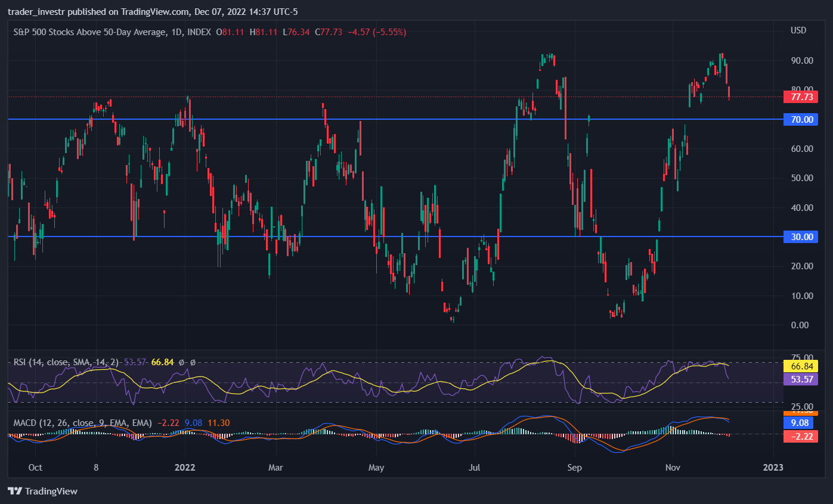Image resolution: width=833 pixels, height=504 pixels.
Task: Click the 90.00 price axis label
Action: click(802, 61)
